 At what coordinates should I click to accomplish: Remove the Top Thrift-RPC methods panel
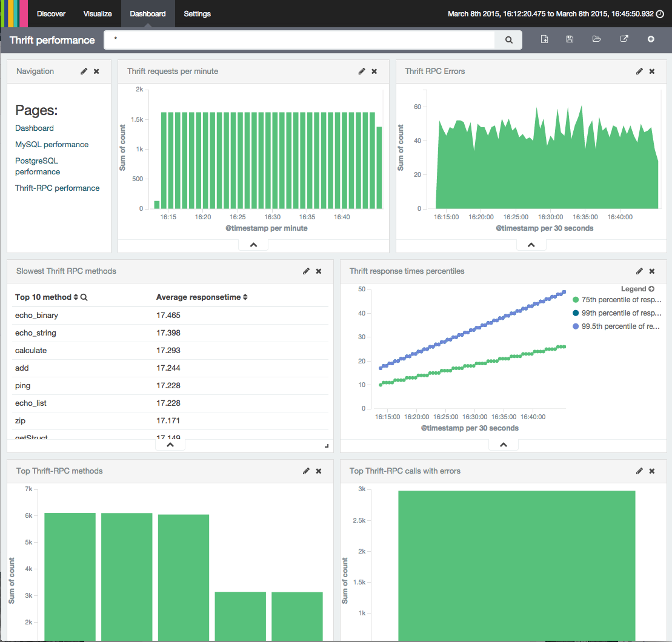pos(319,471)
